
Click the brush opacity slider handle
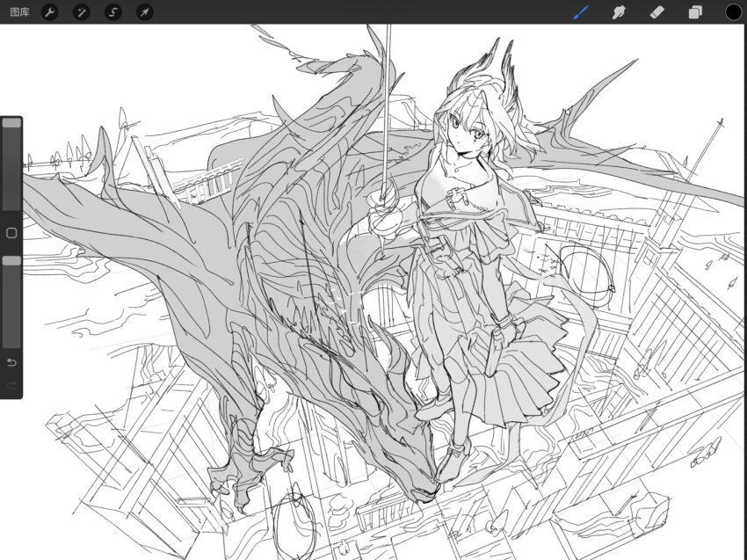(x=11, y=260)
